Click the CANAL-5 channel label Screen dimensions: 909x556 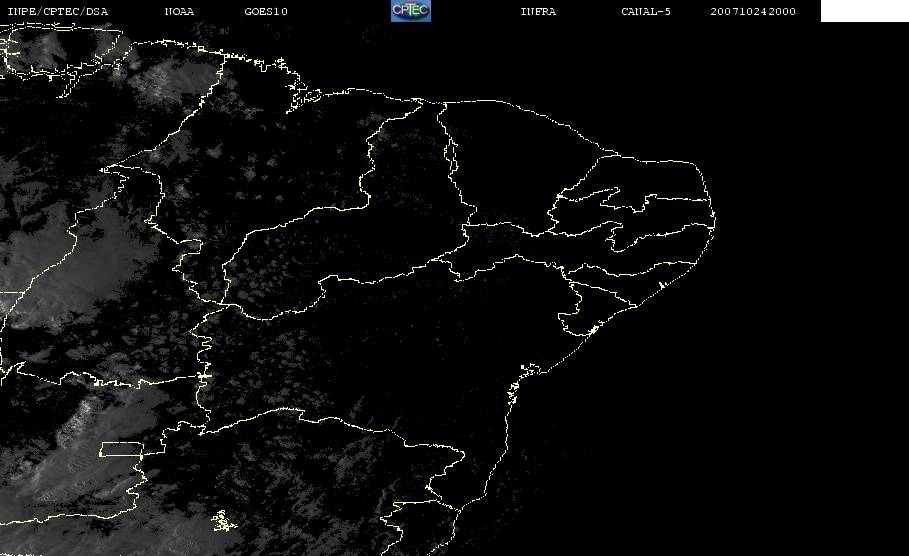pyautogui.click(x=646, y=12)
